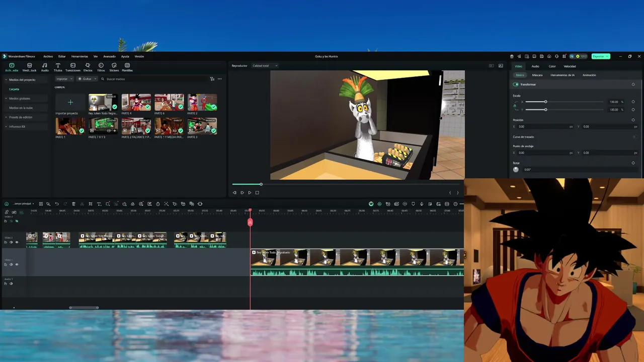Click the redo arrow in timeline toolbar
The image size is (644, 362).
(65, 204)
